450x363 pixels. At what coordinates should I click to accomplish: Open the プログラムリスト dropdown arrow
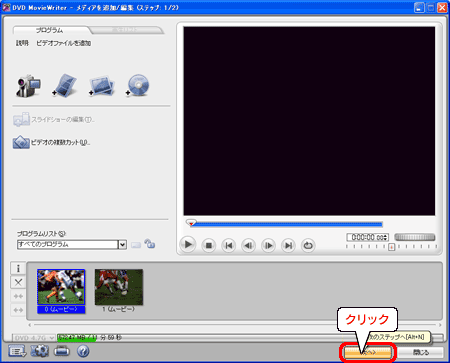pyautogui.click(x=123, y=245)
